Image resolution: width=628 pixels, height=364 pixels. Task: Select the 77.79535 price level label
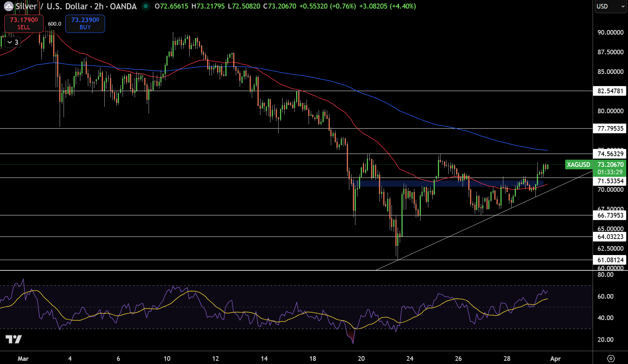pos(610,128)
